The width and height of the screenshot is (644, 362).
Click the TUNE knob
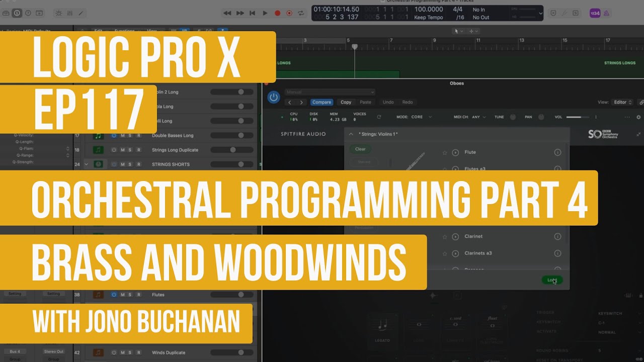click(x=513, y=117)
